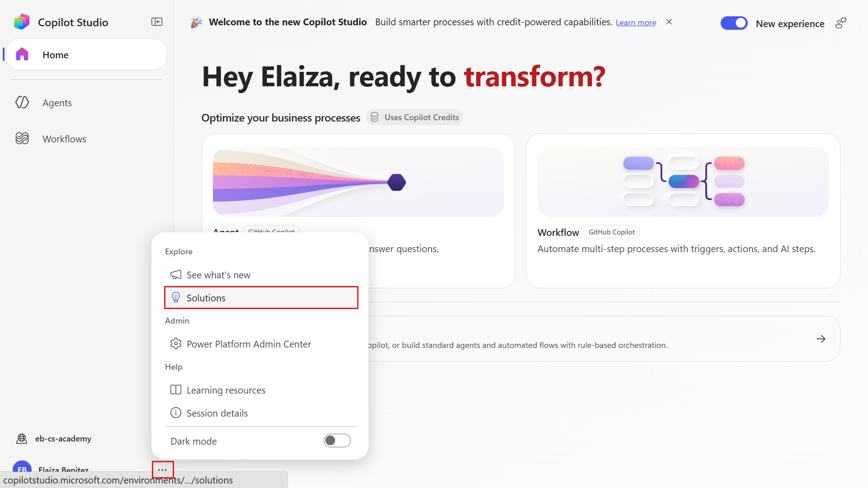868x488 pixels.
Task: Click 'Welcome to the new Copilot Studio' banner text
Action: (x=288, y=22)
